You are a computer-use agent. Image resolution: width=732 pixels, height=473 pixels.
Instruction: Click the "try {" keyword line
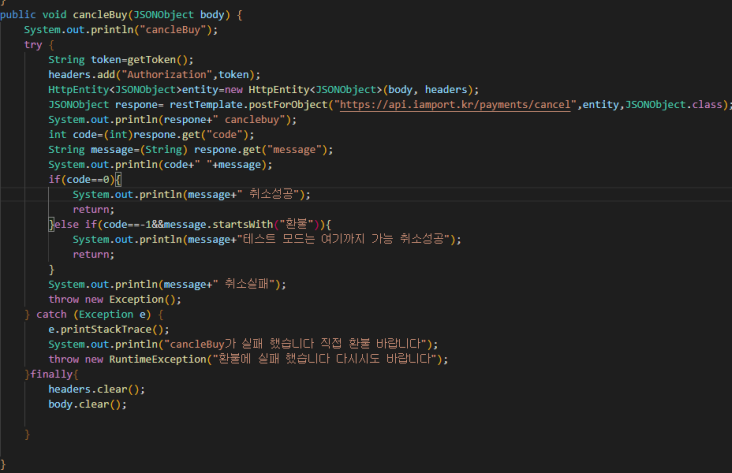pyautogui.click(x=39, y=45)
